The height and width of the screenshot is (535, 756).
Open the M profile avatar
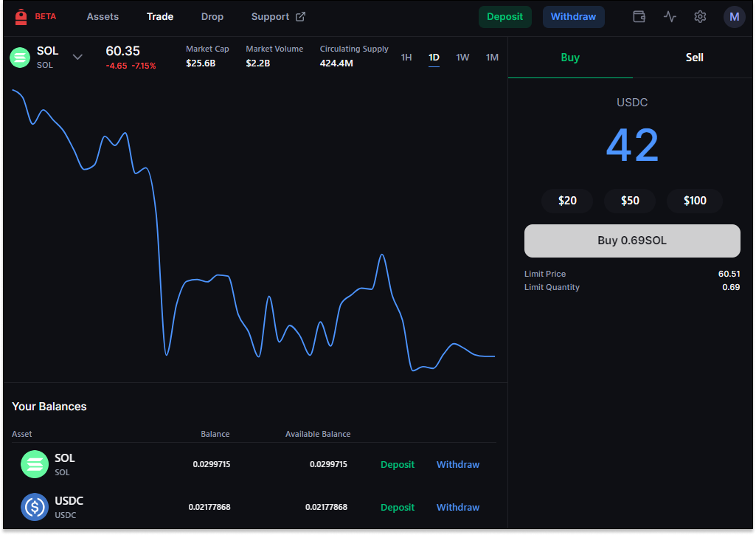[x=735, y=17]
